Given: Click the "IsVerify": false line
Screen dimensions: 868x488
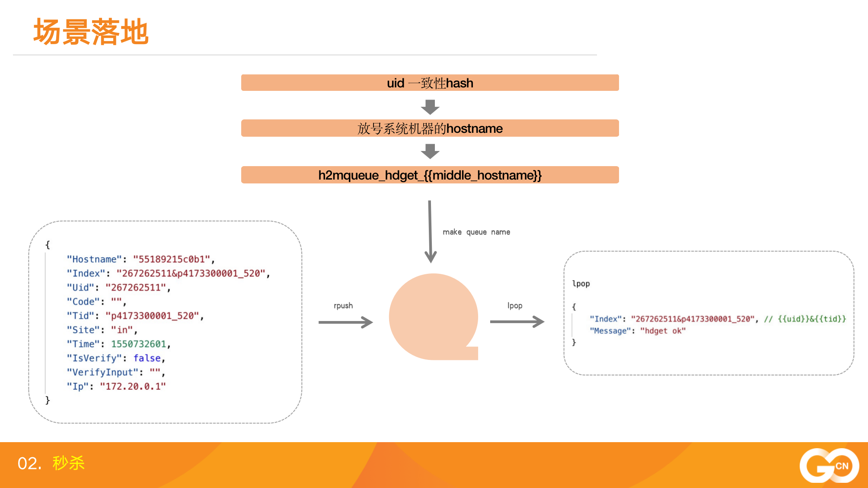Looking at the screenshot, I should click(x=116, y=358).
